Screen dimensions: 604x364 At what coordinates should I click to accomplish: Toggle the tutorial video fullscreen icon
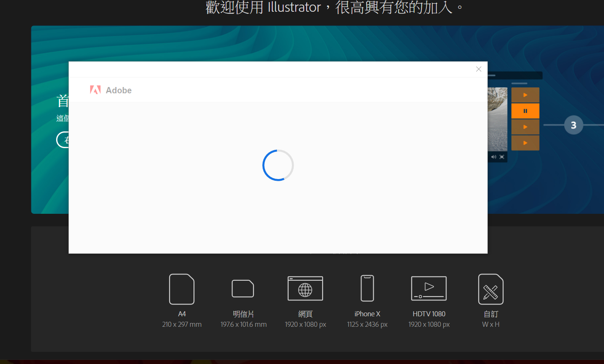(x=502, y=157)
